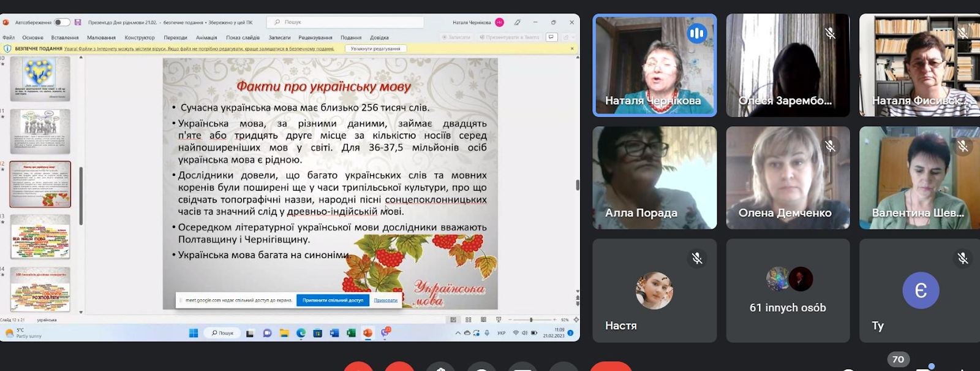Viewport: 980px width, 371px height.
Task: Click the Ту self-view tile with Є avatar
Action: 920,290
